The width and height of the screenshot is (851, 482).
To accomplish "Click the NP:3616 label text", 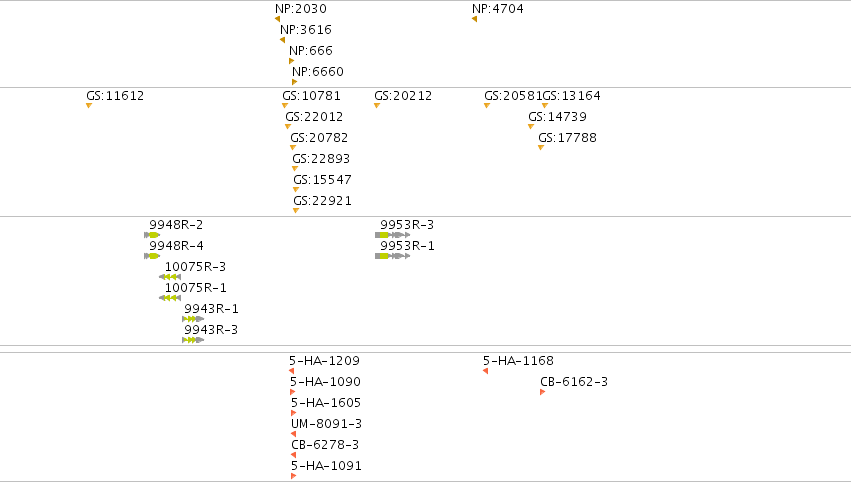I will (306, 30).
